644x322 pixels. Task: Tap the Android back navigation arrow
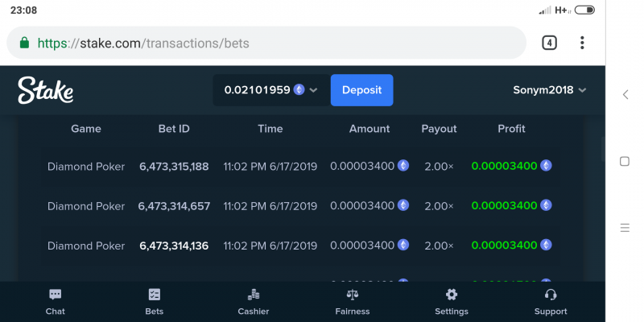pyautogui.click(x=625, y=94)
